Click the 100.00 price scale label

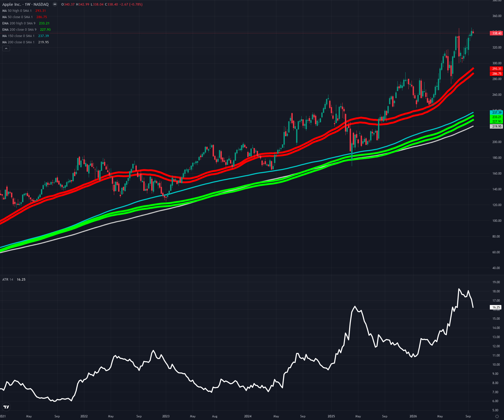pyautogui.click(x=497, y=221)
